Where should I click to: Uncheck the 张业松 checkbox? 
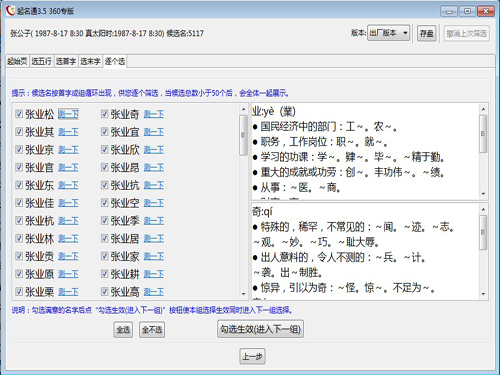coord(19,114)
